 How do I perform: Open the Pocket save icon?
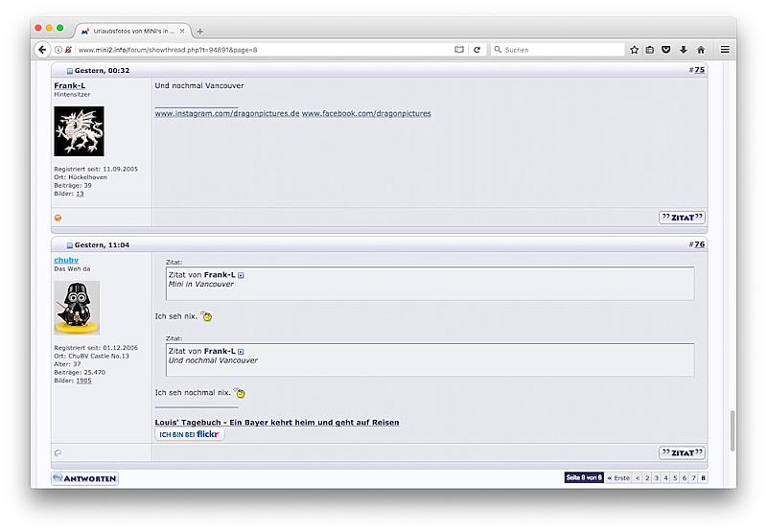coord(666,50)
